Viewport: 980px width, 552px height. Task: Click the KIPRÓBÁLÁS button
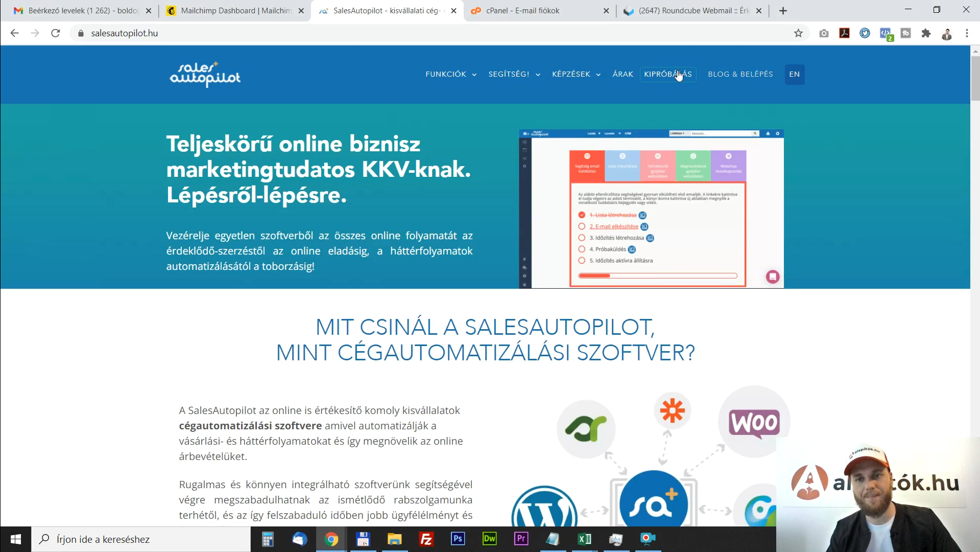pos(668,74)
